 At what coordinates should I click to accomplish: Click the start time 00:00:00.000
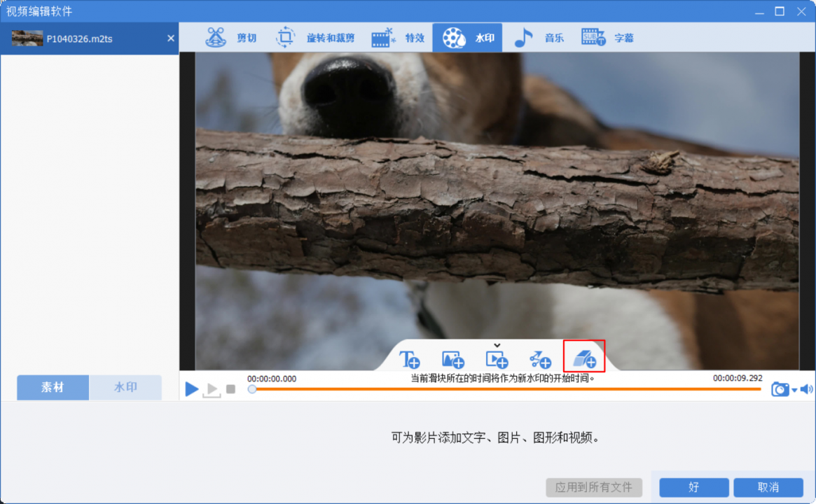[272, 379]
